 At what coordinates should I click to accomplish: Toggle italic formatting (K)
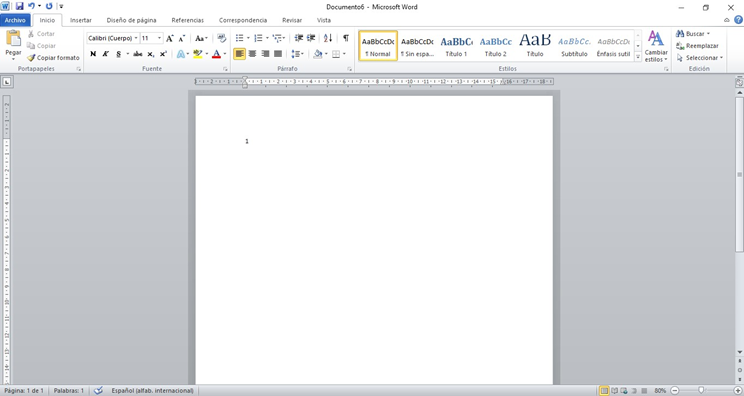click(x=105, y=54)
